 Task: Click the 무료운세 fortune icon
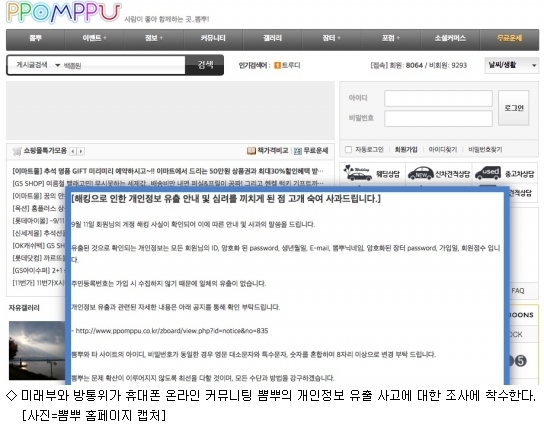(298, 151)
